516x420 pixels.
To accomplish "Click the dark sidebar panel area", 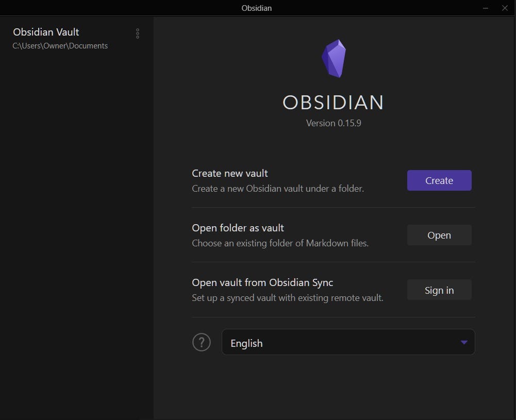I will [77, 206].
